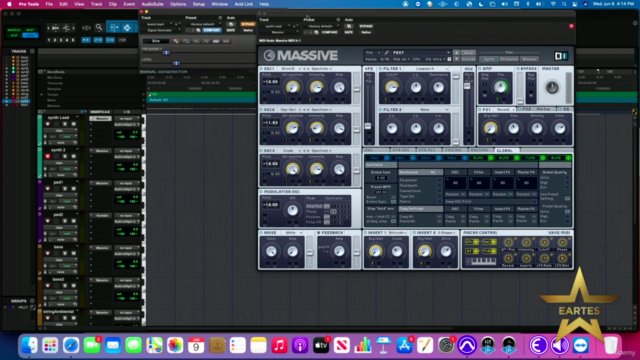The image size is (640, 360).
Task: Select the Grabber tool in Pro Tools toolbar
Action: (x=127, y=28)
